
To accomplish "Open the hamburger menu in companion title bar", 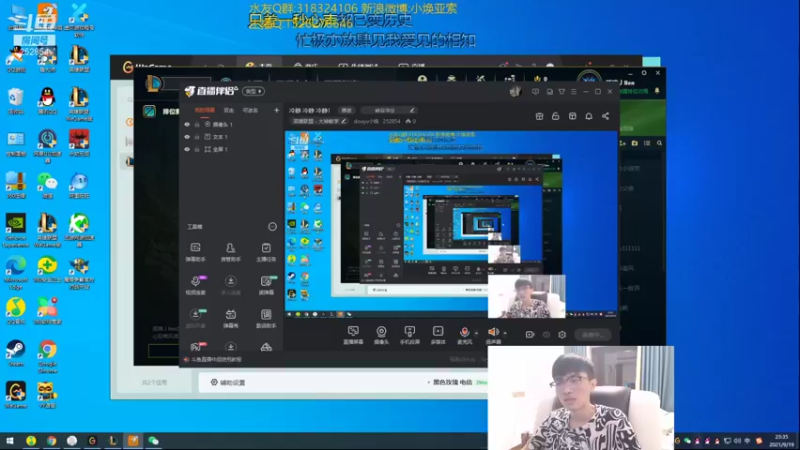I will coord(574,92).
